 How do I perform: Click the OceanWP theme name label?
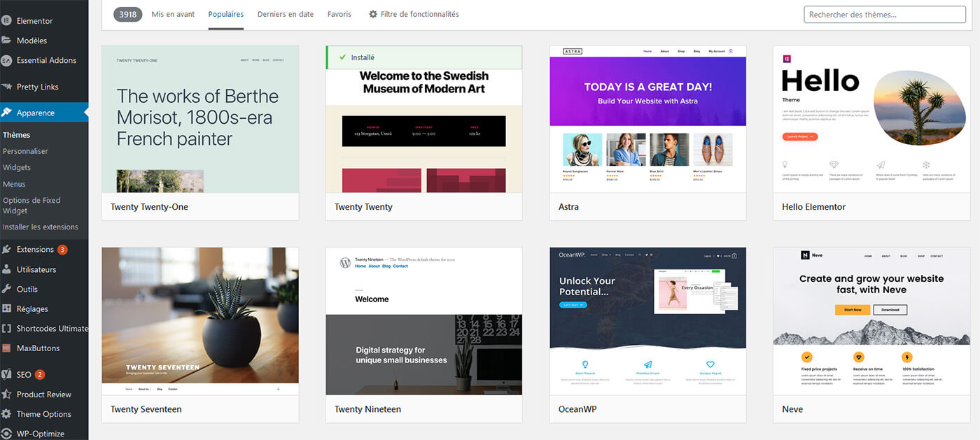point(577,409)
